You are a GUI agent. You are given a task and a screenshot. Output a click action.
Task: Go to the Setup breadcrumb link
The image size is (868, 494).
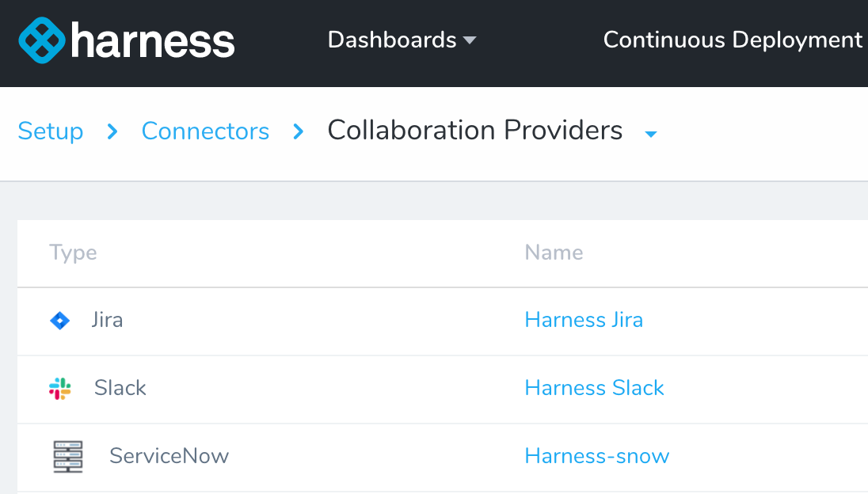click(51, 131)
